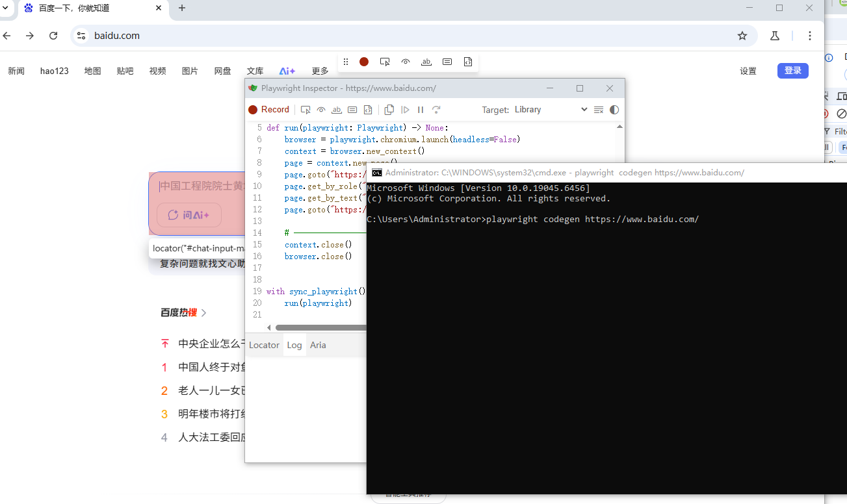Image resolution: width=847 pixels, height=504 pixels.
Task: Click Pick locator icon in Inspector toolbar
Action: point(306,110)
